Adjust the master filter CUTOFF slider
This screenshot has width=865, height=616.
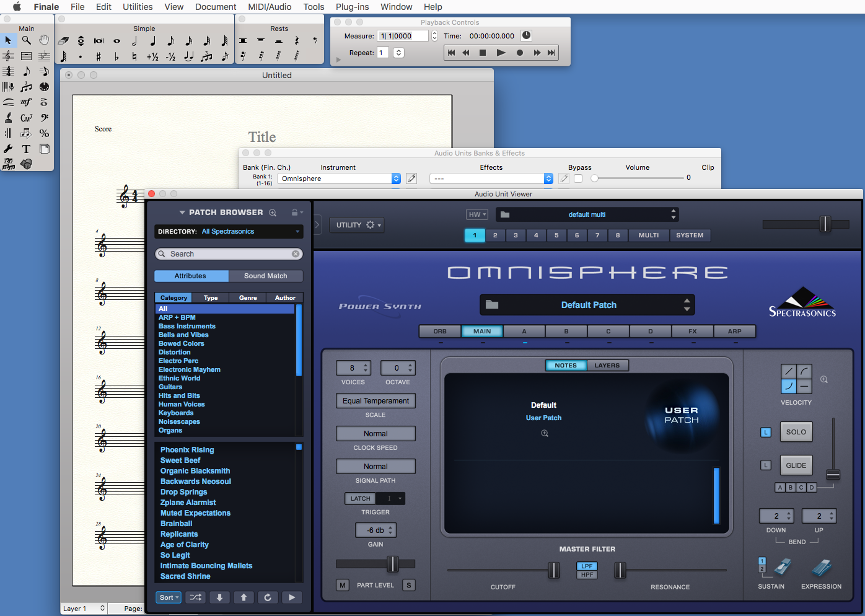click(553, 570)
